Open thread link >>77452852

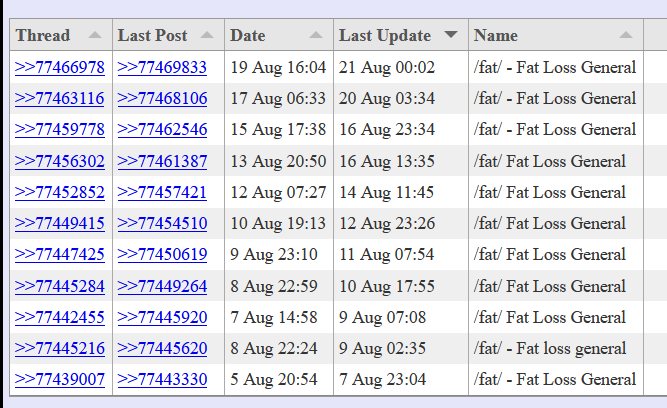60,192
